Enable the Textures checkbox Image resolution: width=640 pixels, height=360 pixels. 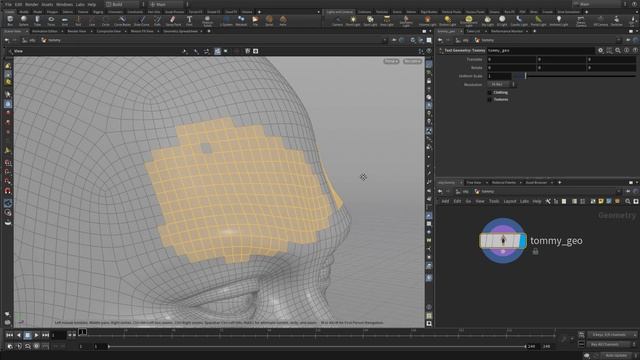489,100
